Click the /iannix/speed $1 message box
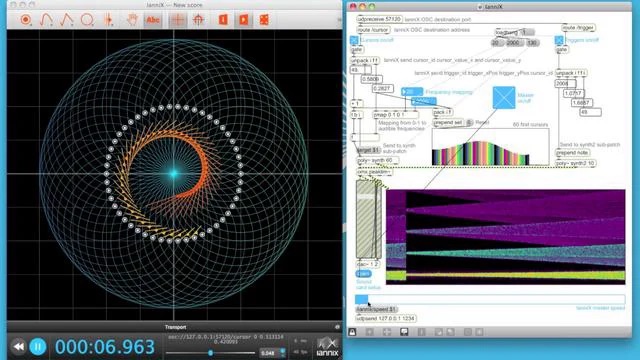Screen dimensions: 640x360 pyautogui.click(x=376, y=309)
